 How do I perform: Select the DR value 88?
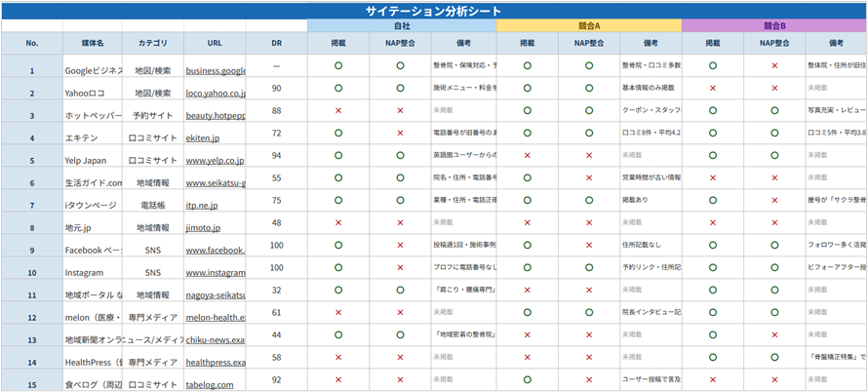277,111
